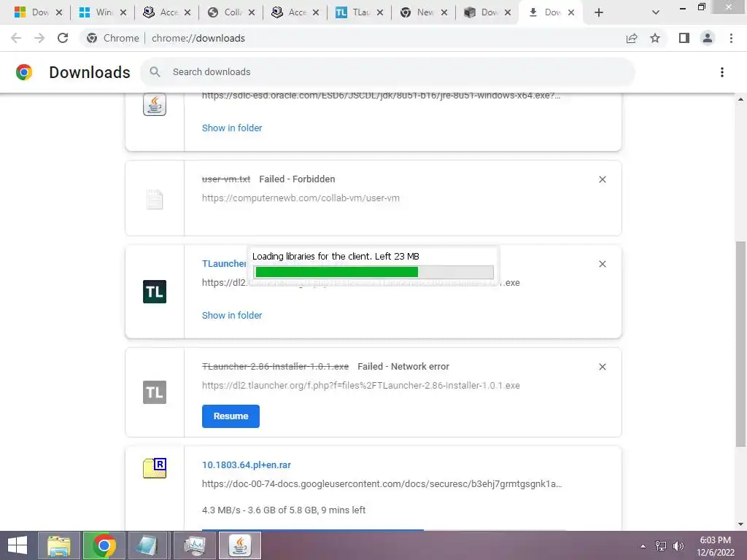747x560 pixels.
Task: Click the TLauncher dark TL file icon
Action: [155, 292]
